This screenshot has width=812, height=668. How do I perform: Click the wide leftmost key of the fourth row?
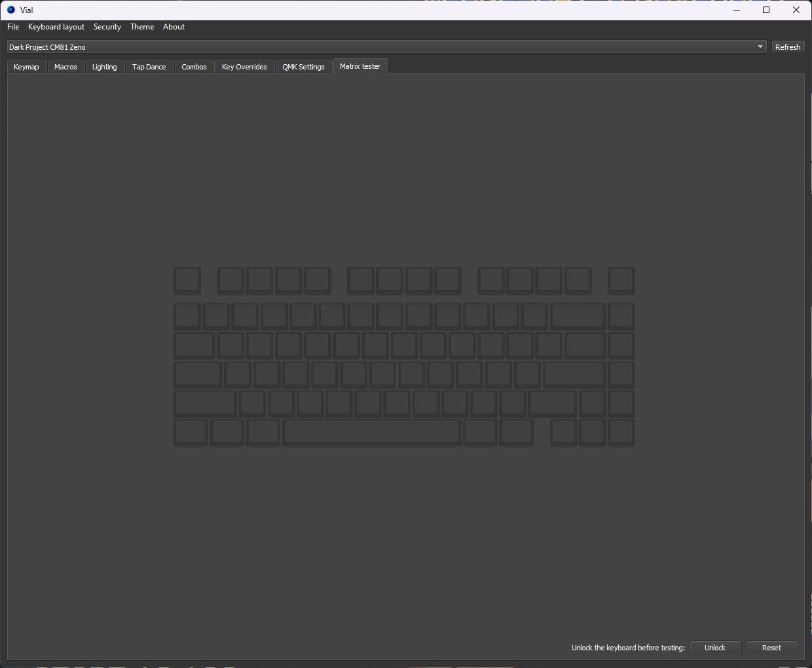[x=198, y=375]
